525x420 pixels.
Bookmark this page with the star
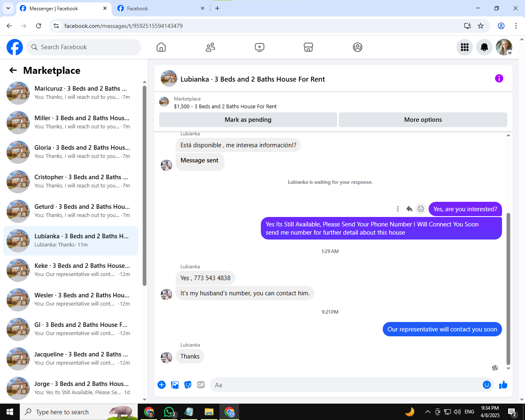pyautogui.click(x=481, y=26)
